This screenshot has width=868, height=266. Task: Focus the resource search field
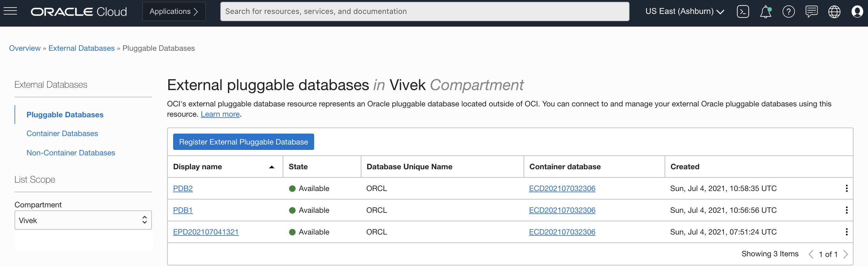(x=425, y=11)
